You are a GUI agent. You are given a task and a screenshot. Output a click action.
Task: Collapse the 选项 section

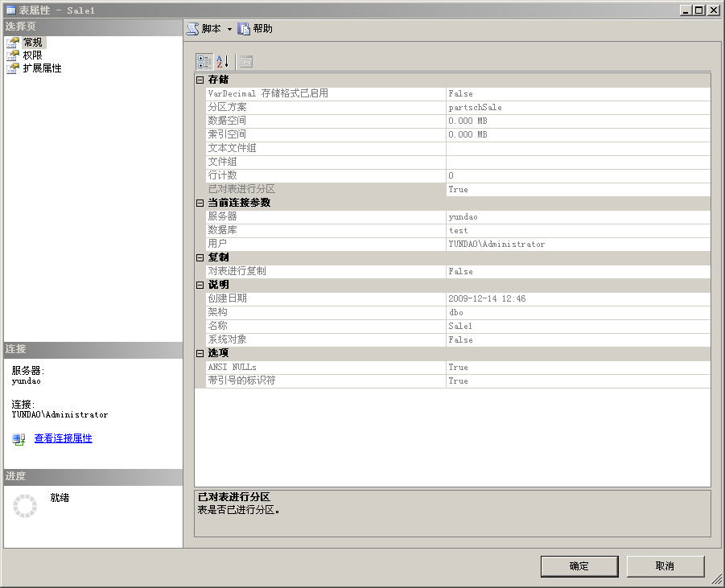[200, 353]
